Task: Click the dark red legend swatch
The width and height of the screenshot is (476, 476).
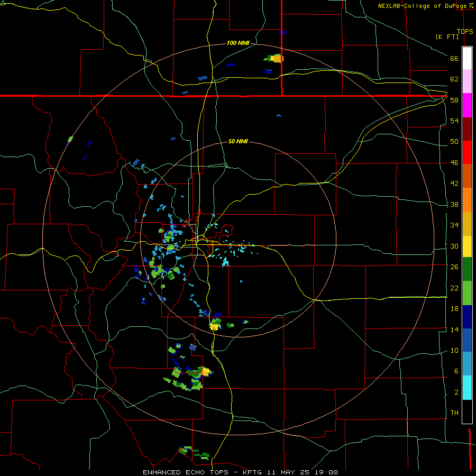Action: (467, 129)
